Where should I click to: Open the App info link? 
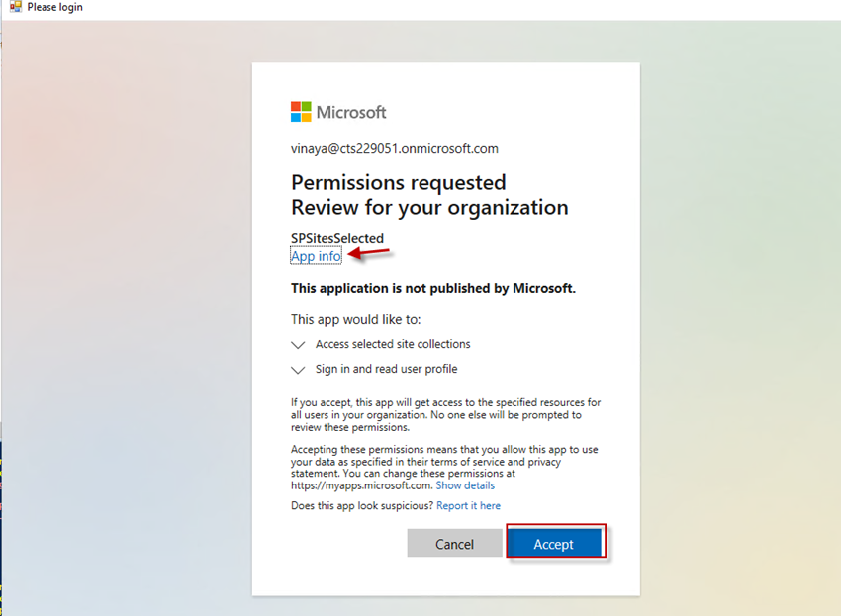pyautogui.click(x=316, y=256)
